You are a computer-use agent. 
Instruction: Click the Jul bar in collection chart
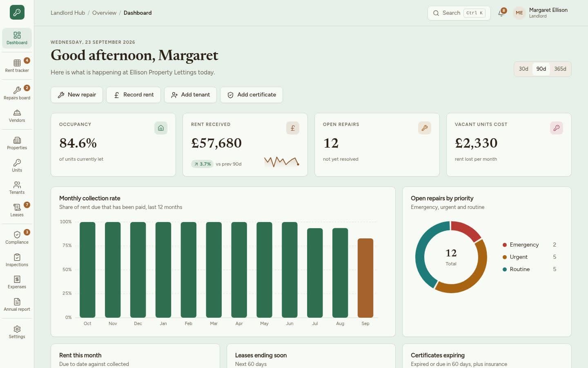pyautogui.click(x=315, y=273)
